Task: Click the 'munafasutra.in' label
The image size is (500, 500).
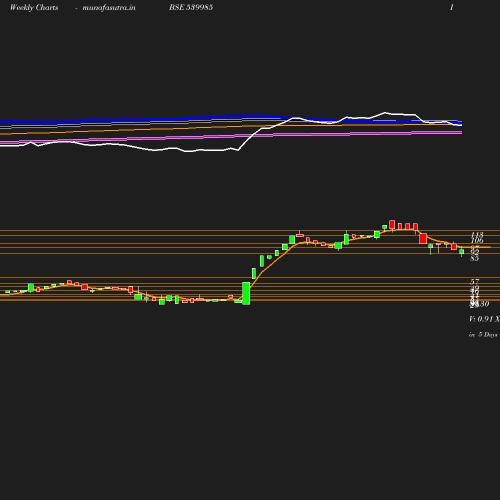Action: click(109, 8)
